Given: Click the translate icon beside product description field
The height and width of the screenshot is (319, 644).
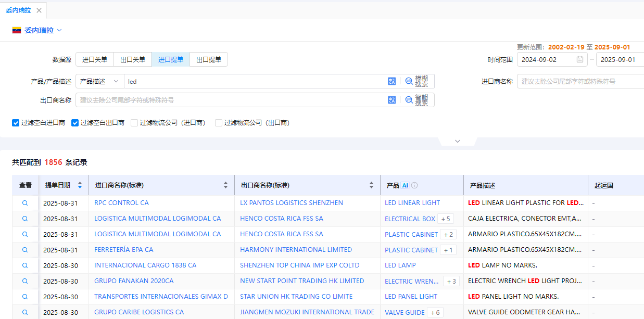Looking at the screenshot, I should click(x=392, y=81).
